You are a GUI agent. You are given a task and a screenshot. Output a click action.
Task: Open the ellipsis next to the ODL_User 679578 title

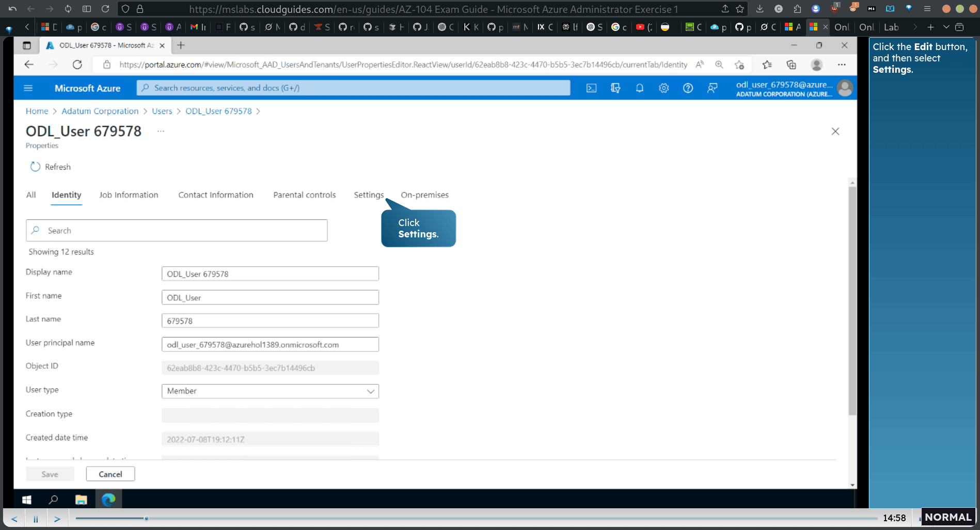[x=161, y=131]
